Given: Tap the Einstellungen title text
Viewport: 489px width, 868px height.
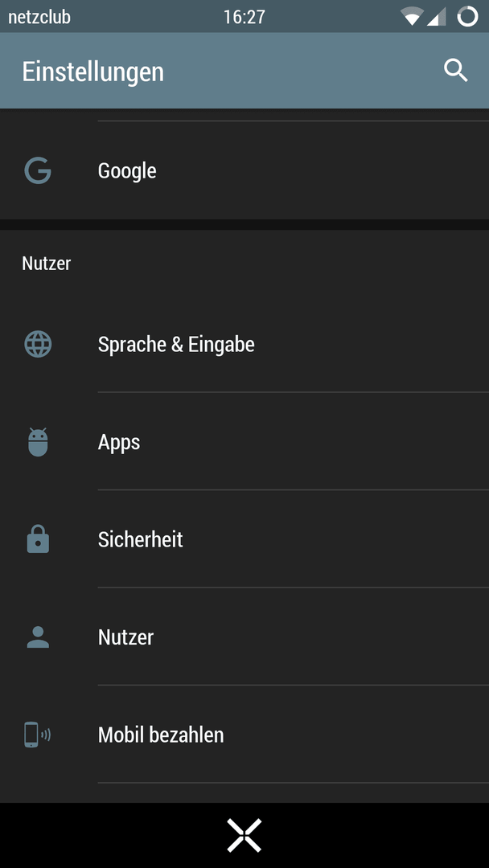Looking at the screenshot, I should (93, 72).
